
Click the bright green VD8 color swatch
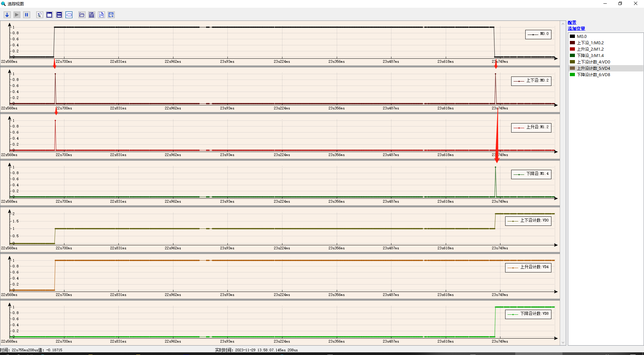click(572, 74)
